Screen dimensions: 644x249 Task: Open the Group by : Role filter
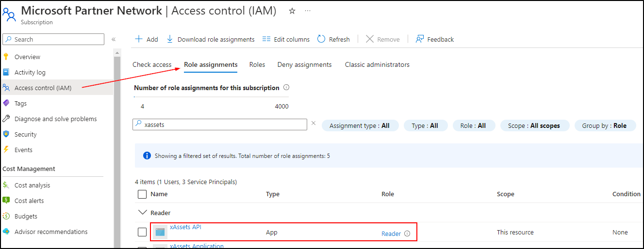tap(605, 125)
